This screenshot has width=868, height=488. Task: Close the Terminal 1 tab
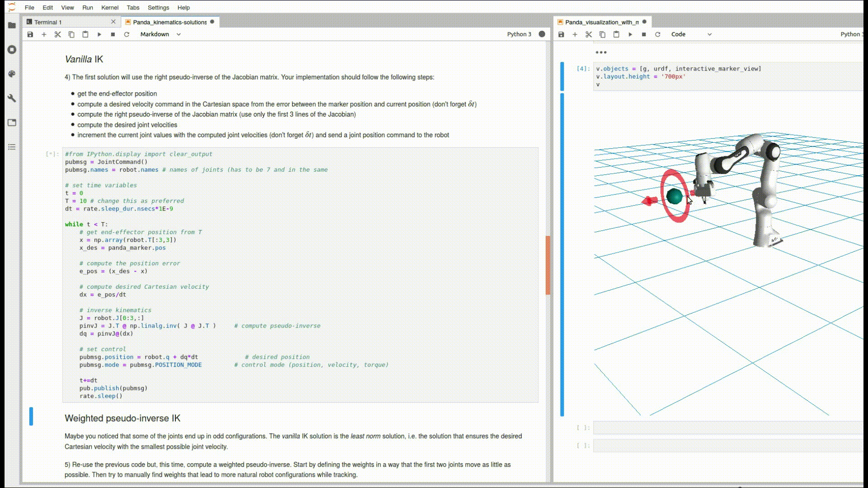(113, 22)
